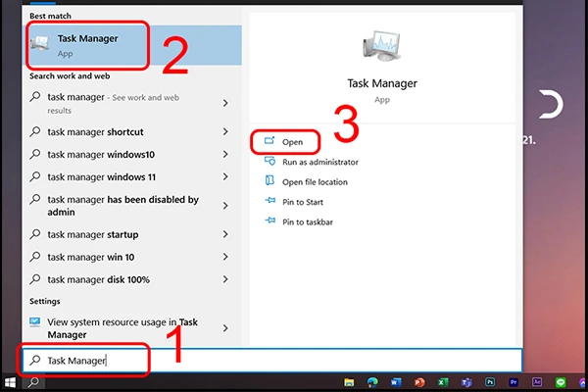Open 'View system resource usage in Task Manager'
Viewport: 588px width, 392px height.
click(131, 328)
